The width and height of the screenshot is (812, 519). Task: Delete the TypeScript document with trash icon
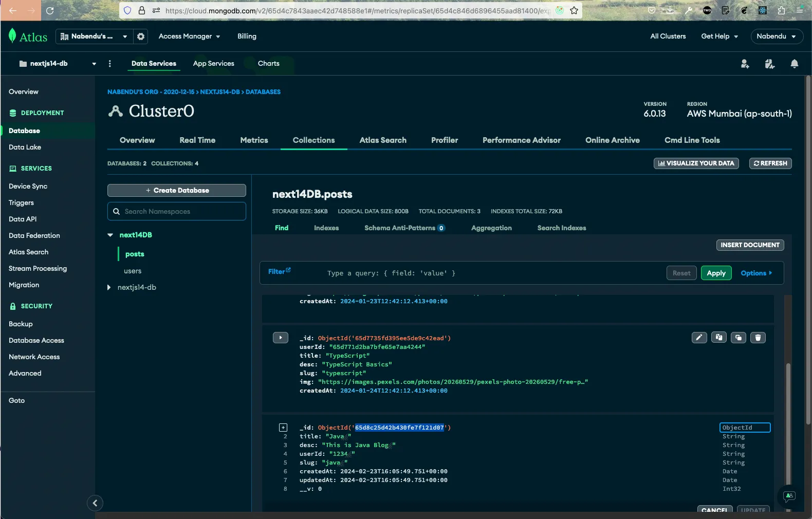758,338
